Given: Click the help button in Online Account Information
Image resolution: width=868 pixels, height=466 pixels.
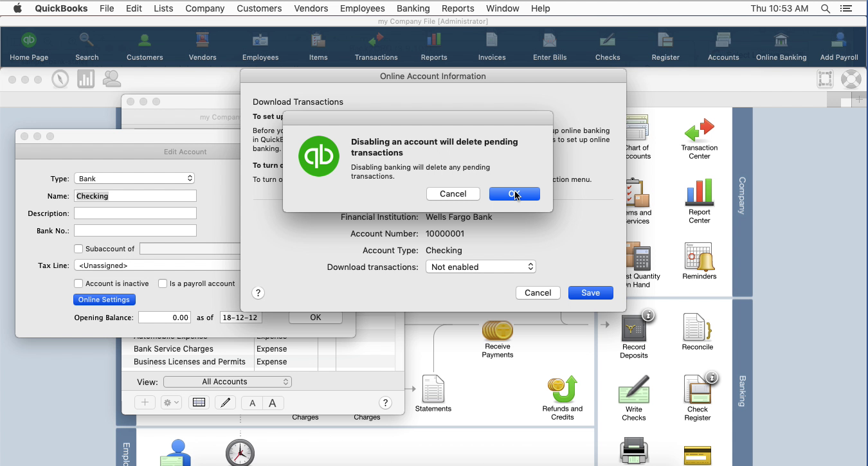Looking at the screenshot, I should click(x=258, y=293).
